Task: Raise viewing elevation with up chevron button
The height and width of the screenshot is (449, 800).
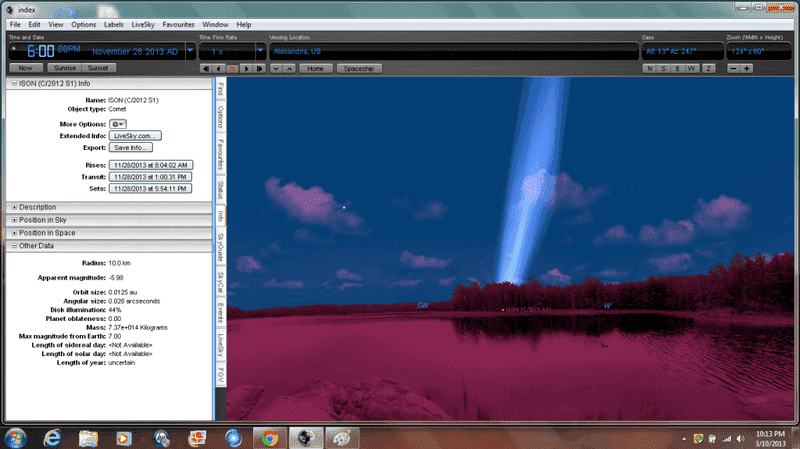Action: click(289, 68)
